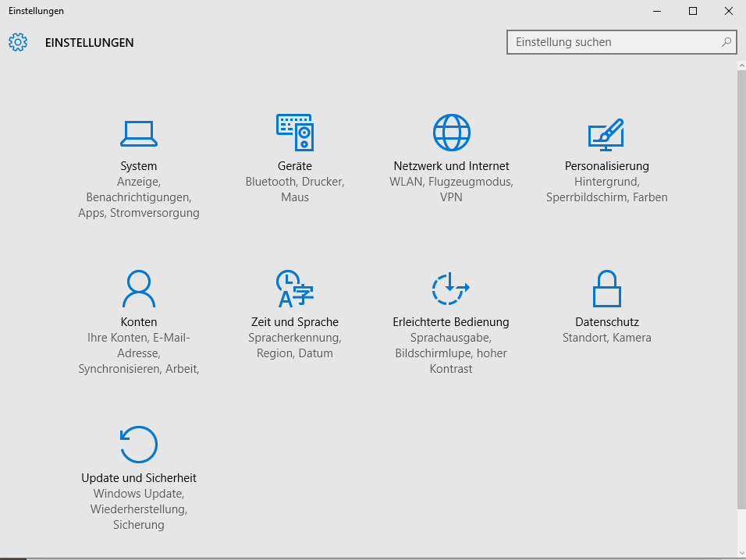Open Geräte via keyboard and speaker icon
Image resolution: width=746 pixels, height=560 pixels.
(x=294, y=132)
